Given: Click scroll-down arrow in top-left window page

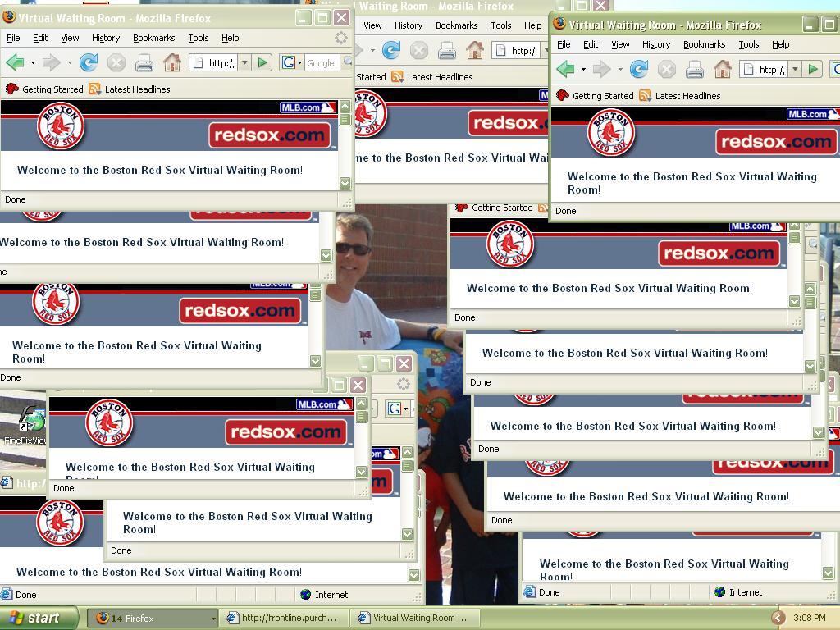Looking at the screenshot, I should point(345,183).
